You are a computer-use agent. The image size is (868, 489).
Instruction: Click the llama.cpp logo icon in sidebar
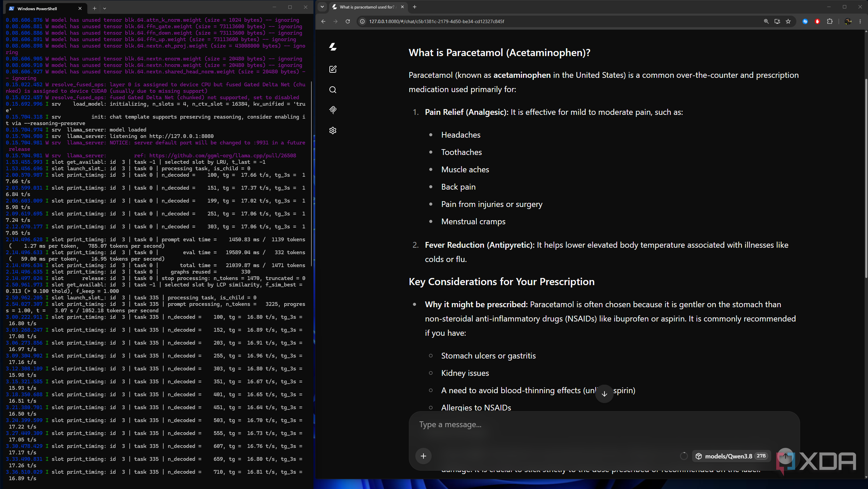point(333,47)
